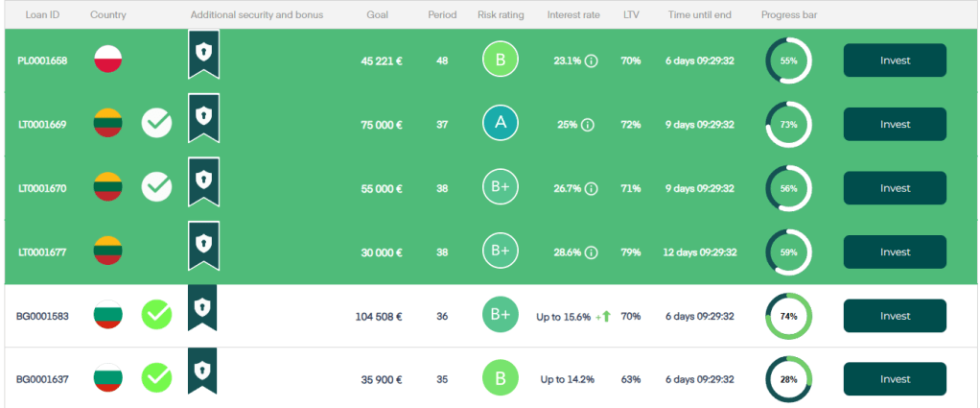
Task: Click the green checkmark for BG0001583
Action: (157, 315)
